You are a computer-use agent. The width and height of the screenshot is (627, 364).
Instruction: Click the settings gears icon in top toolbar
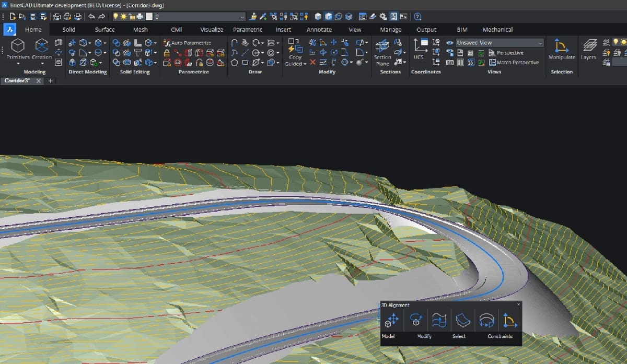coord(383,17)
